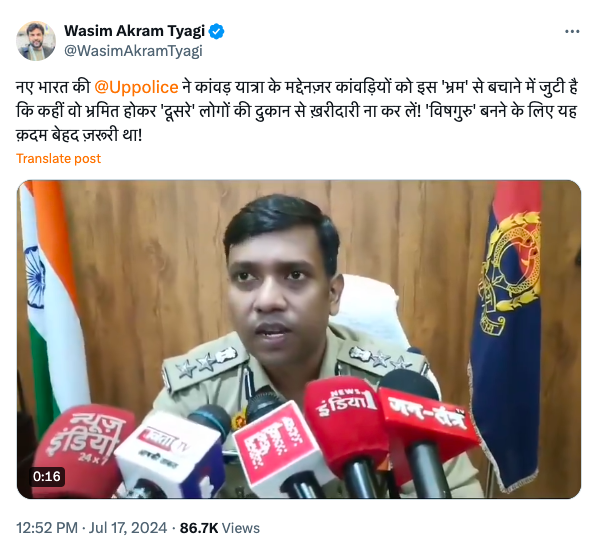This screenshot has height=546, width=595.
Task: Click the 0:16 video duration badge
Action: click(x=47, y=476)
